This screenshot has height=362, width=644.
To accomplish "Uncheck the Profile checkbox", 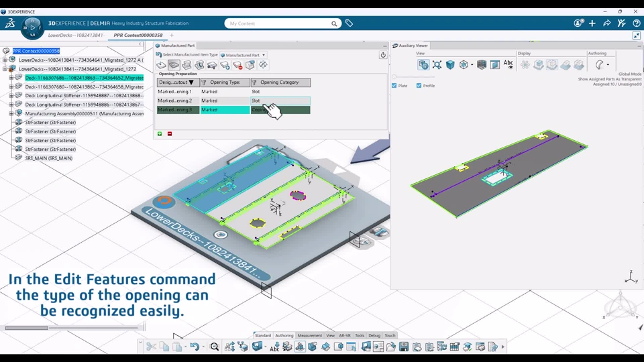I will pyautogui.click(x=419, y=86).
